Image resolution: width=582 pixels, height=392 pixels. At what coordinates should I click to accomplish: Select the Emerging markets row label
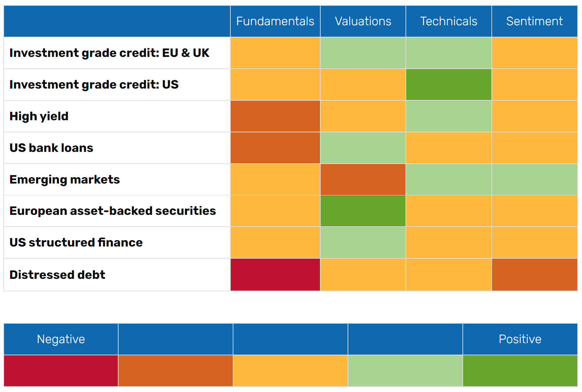pos(65,179)
